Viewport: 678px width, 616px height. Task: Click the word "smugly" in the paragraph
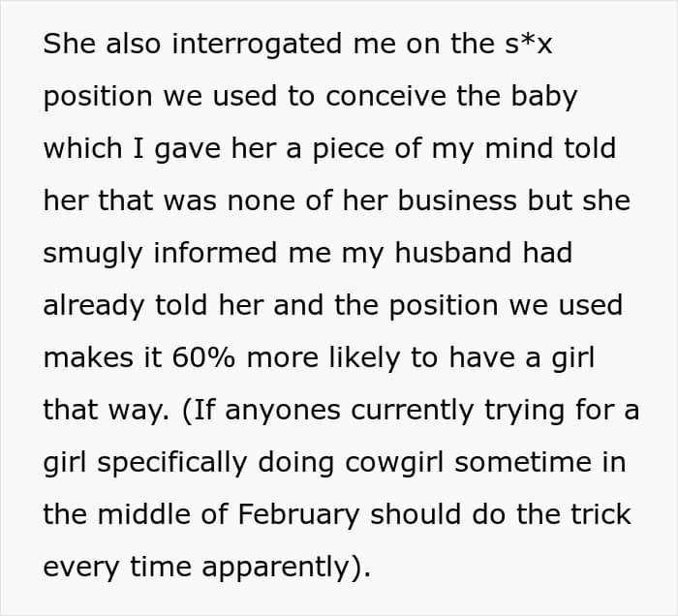tap(93, 254)
